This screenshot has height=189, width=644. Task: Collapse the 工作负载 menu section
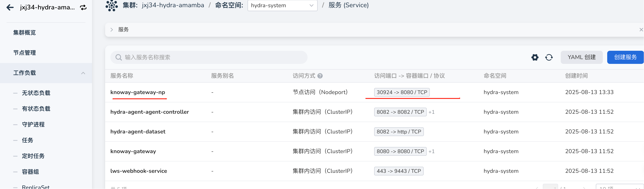click(x=83, y=73)
